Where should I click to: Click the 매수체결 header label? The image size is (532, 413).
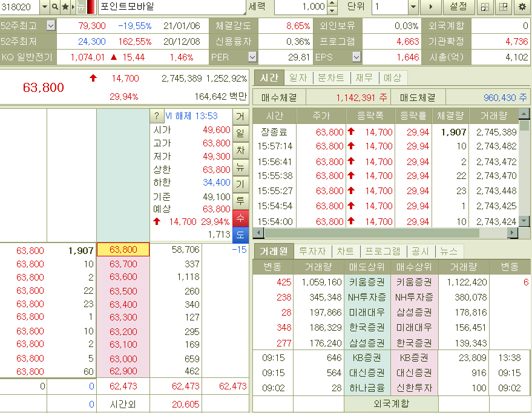point(279,97)
